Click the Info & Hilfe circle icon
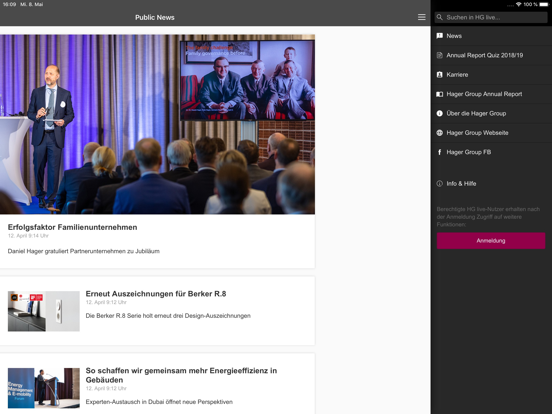This screenshot has width=552, height=414. coord(439,183)
